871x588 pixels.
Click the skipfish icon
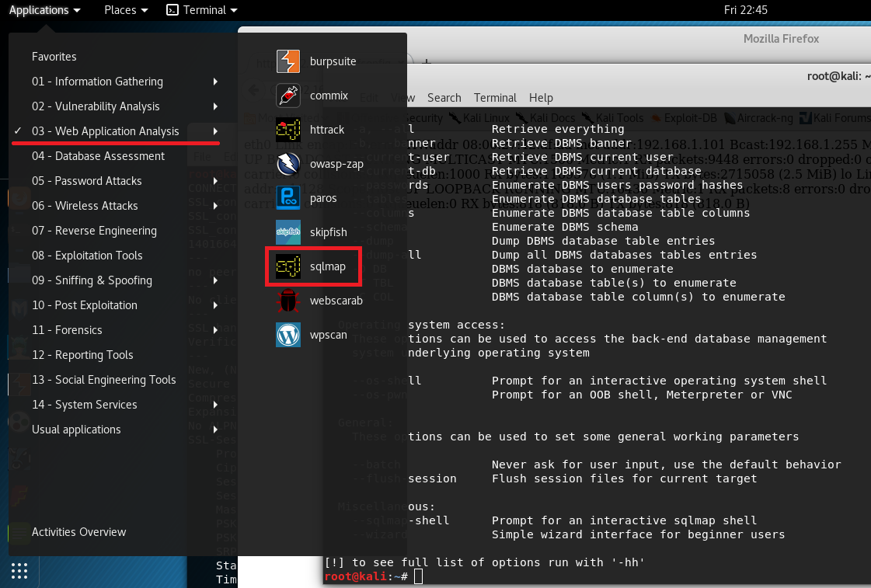tap(287, 232)
